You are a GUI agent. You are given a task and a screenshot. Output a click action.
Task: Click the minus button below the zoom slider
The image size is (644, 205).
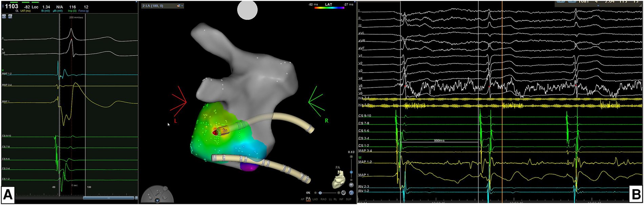click(x=351, y=180)
